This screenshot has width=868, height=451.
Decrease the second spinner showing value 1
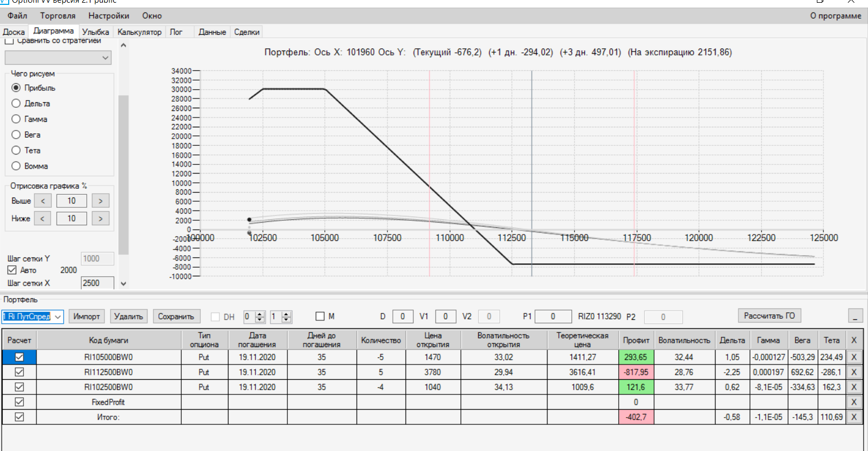coord(287,319)
